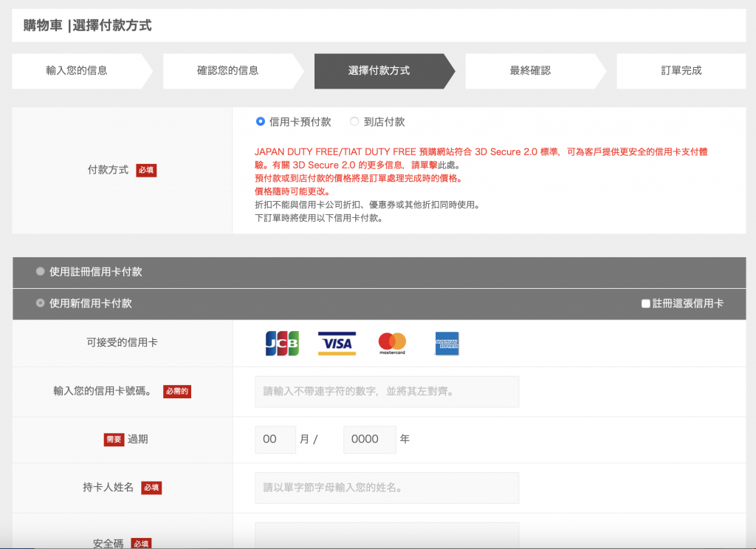Click the American Express logo
Screen dimensions: 756x549
point(447,344)
